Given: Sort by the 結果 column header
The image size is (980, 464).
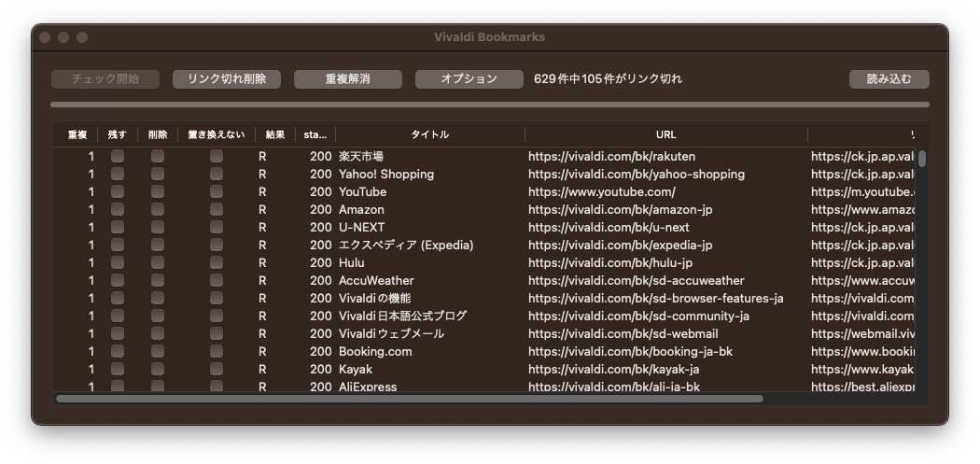Looking at the screenshot, I should (x=275, y=134).
